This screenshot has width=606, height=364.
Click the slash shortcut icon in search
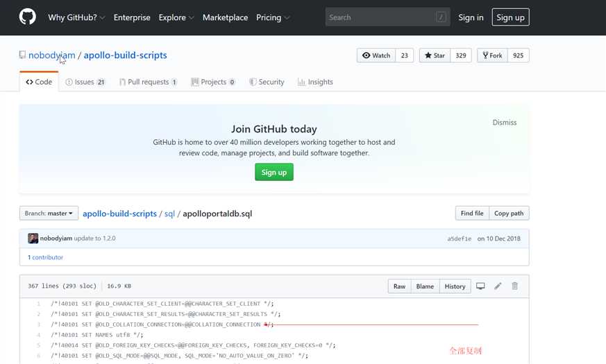click(x=441, y=17)
